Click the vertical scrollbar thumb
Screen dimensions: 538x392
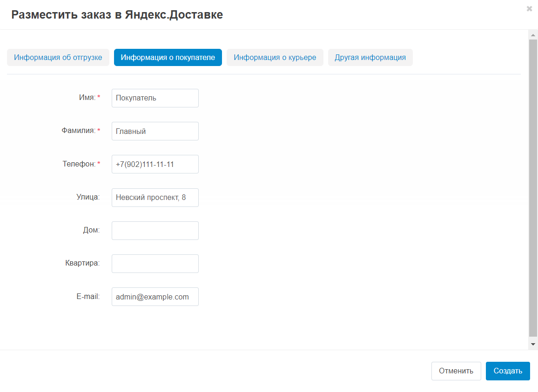(533, 186)
